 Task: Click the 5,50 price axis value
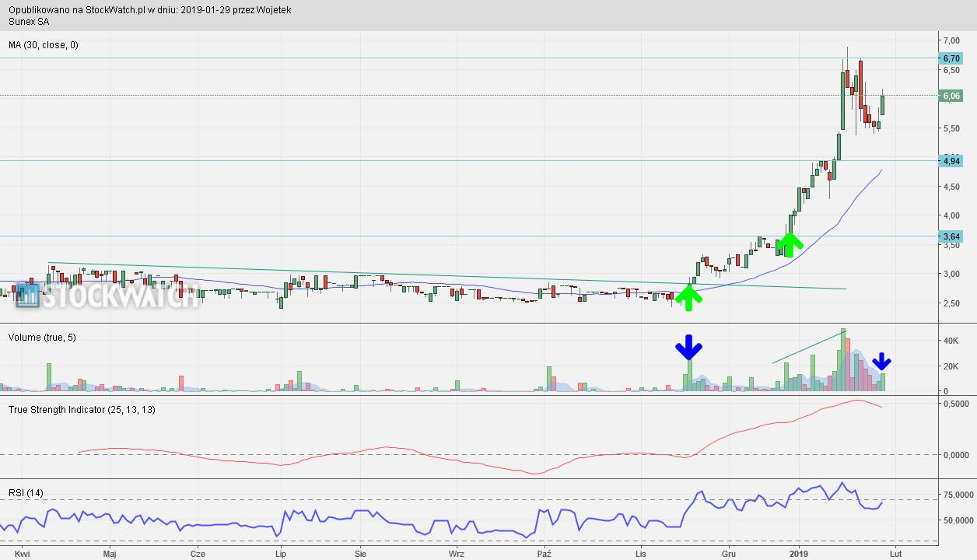coord(951,128)
